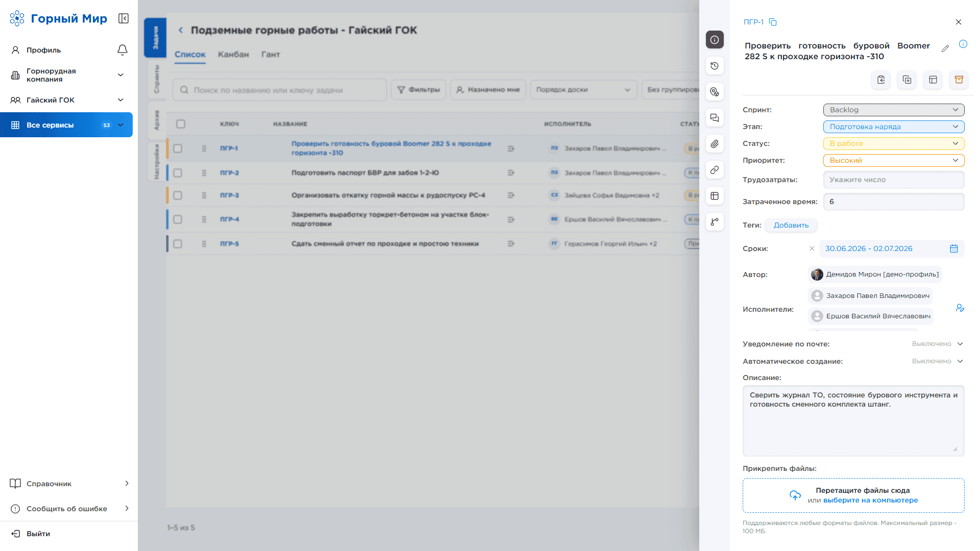
Task: Open git branch icon in task panel
Action: [715, 222]
